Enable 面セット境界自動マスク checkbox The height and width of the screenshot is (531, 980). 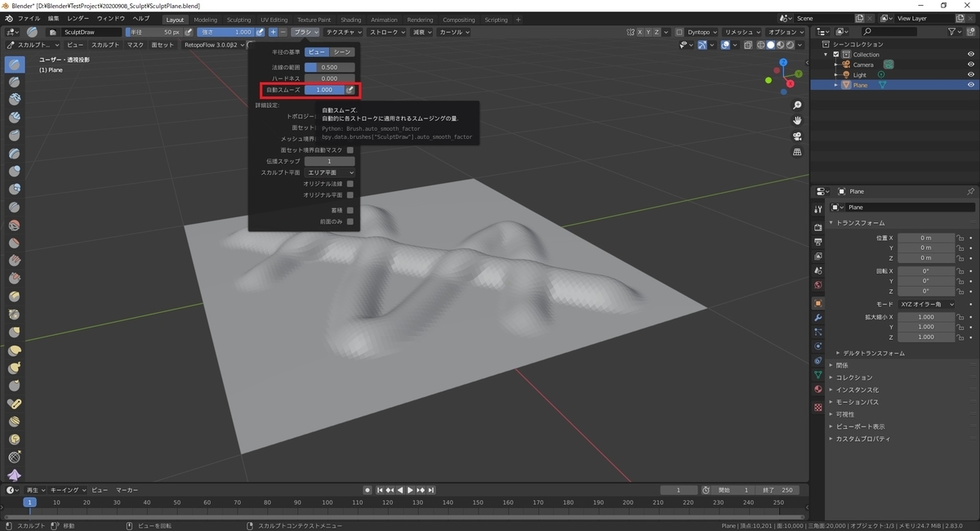[350, 150]
